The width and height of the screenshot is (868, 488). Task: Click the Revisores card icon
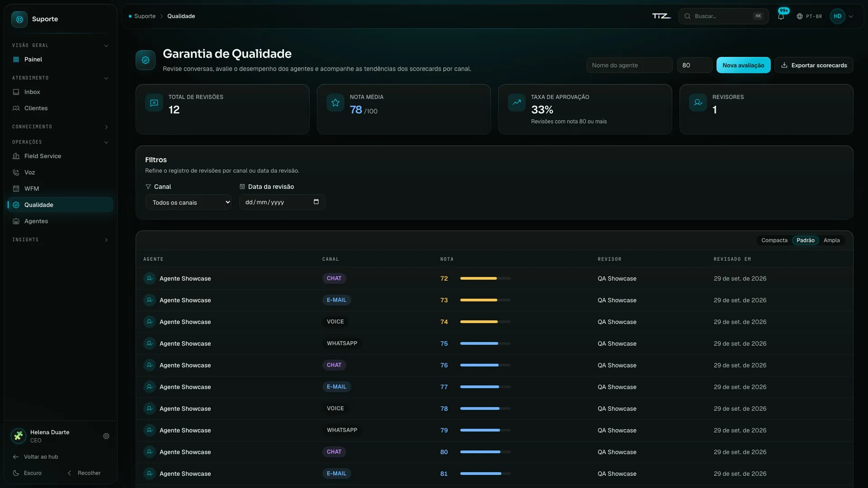click(x=698, y=103)
